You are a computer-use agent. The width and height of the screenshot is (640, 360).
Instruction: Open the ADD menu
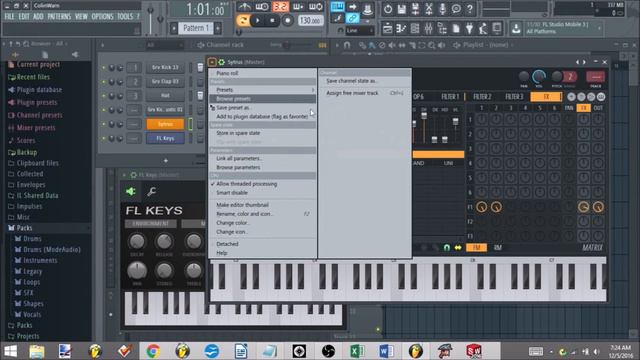pos(38,16)
